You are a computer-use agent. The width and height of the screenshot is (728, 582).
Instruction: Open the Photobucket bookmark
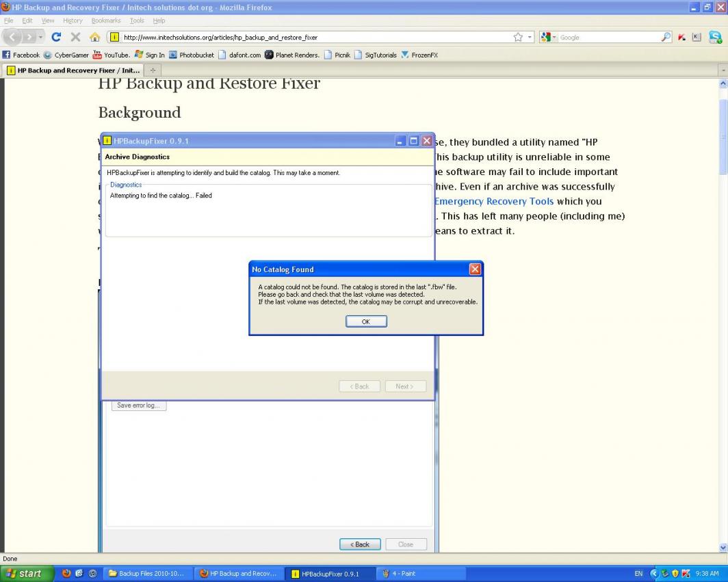pyautogui.click(x=192, y=55)
